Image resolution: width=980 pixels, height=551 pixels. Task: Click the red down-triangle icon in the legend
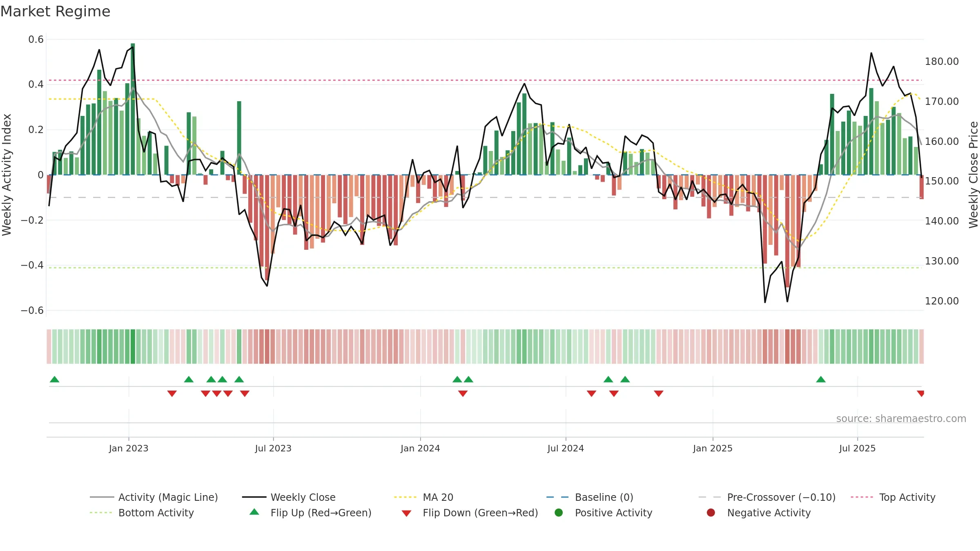point(406,513)
